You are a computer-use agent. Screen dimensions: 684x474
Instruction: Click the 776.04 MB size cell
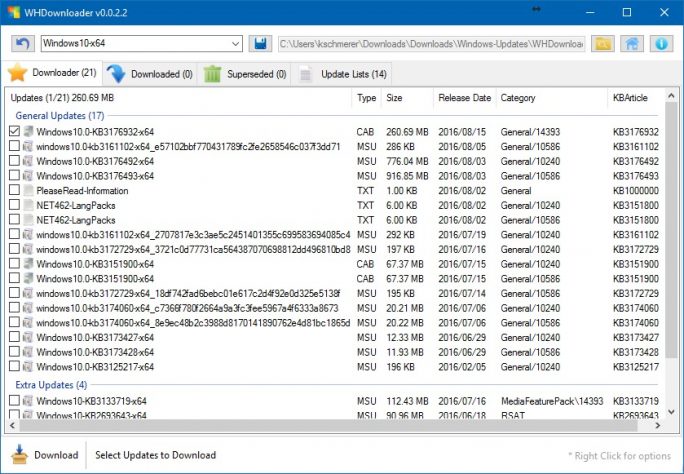[407, 161]
